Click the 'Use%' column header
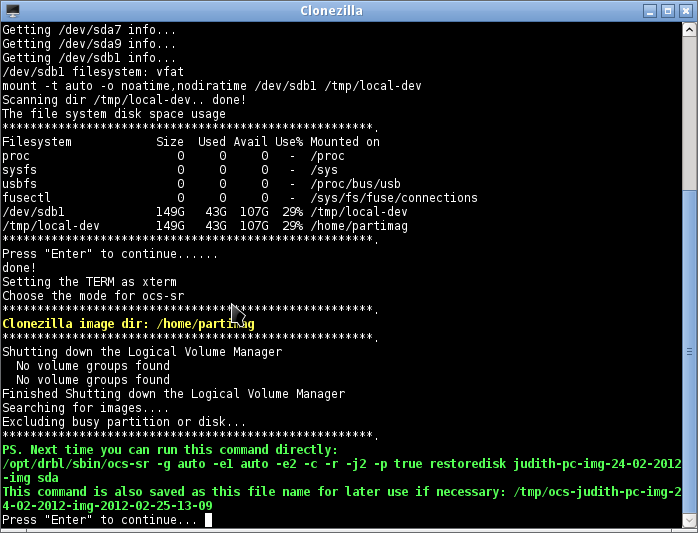Image resolution: width=698 pixels, height=533 pixels. tap(289, 142)
